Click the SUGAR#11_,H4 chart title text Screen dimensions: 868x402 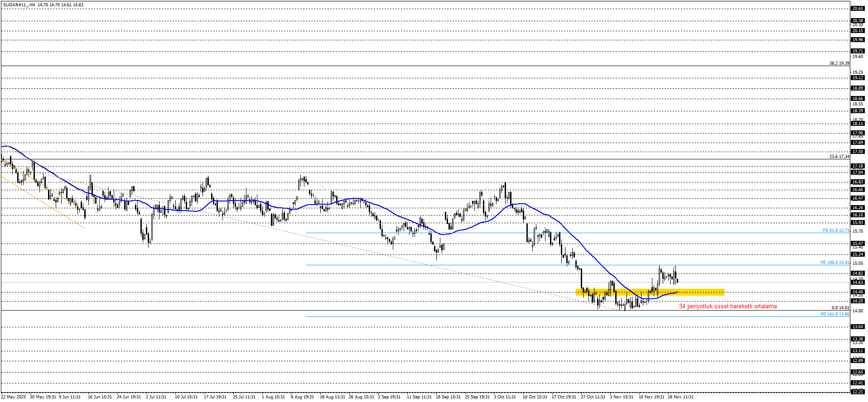(x=19, y=5)
